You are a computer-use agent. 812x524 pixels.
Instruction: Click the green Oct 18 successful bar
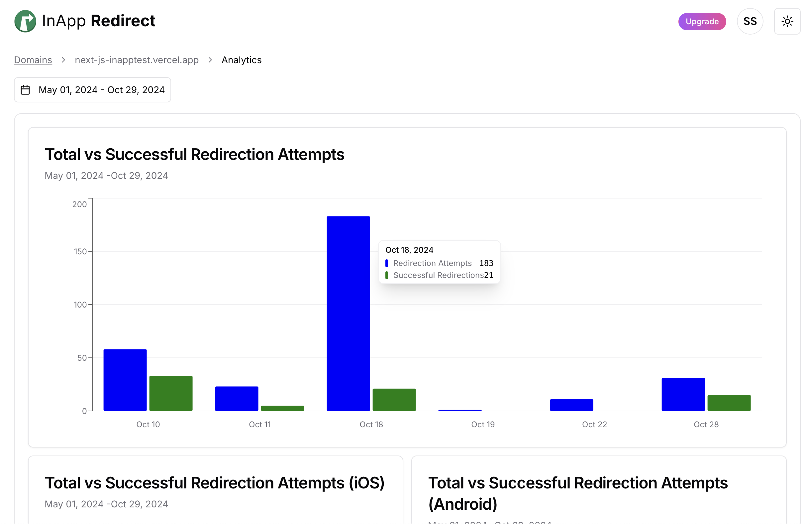coord(394,399)
